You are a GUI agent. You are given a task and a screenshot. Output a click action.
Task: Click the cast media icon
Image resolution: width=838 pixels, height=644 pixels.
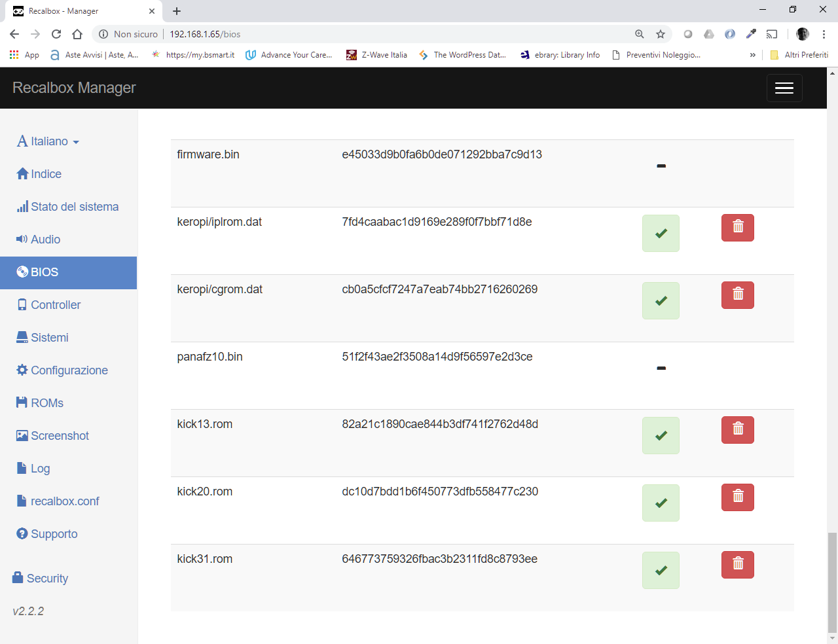[x=772, y=34]
